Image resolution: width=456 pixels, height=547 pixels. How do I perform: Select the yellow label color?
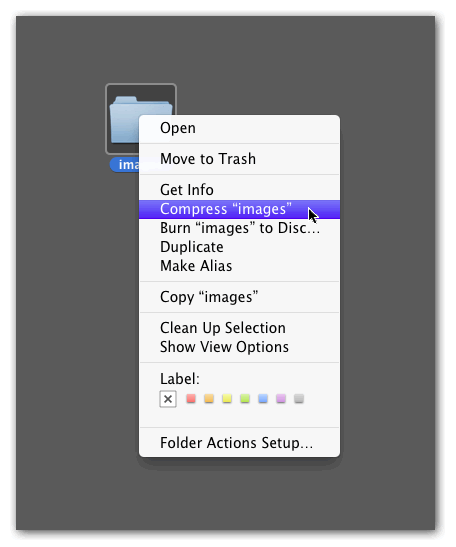[227, 398]
